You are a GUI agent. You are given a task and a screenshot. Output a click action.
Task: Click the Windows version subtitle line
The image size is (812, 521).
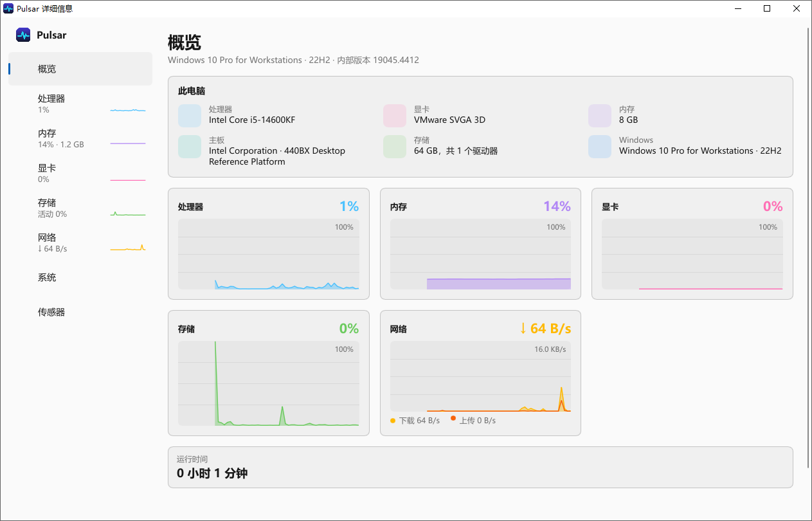click(293, 60)
